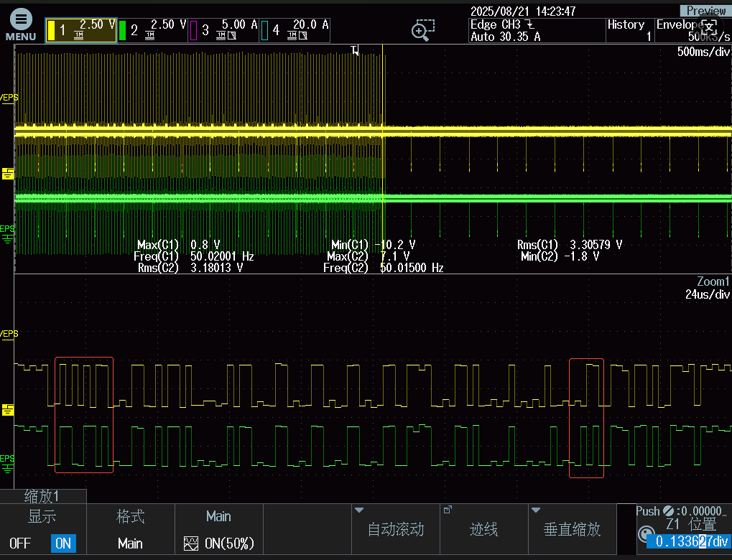Image resolution: width=732 pixels, height=560 pixels.
Task: Click the 500ms/div timebase label
Action: point(703,52)
